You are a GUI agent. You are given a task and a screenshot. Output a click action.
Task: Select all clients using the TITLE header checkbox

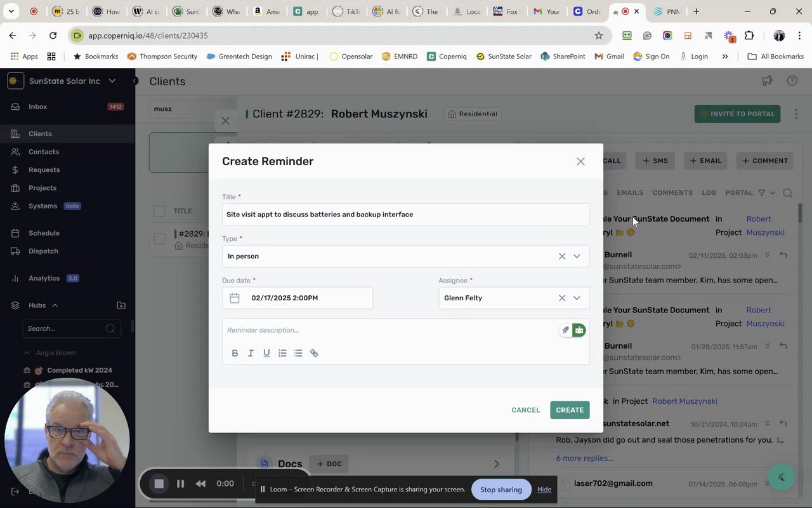pos(159,211)
